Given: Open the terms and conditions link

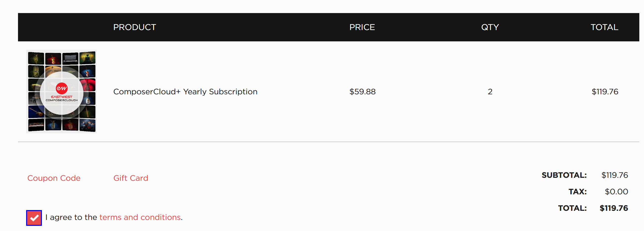Looking at the screenshot, I should coord(140,217).
